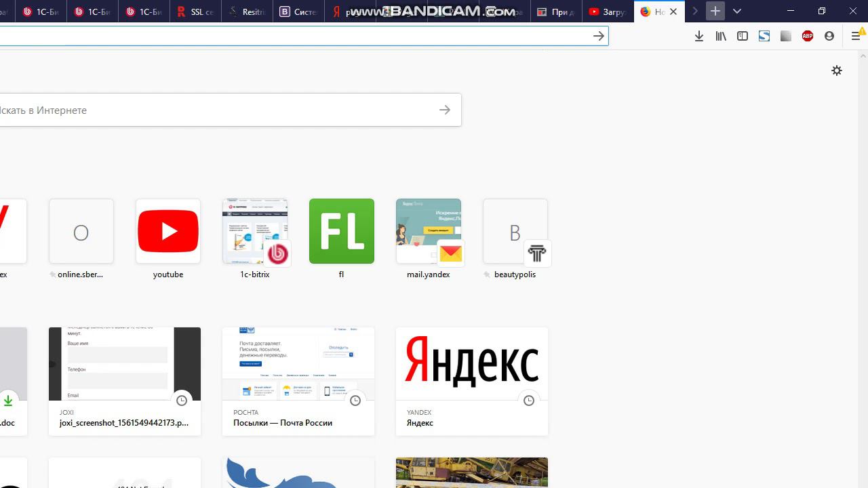Open the hamburger application menu
Screen dimensions: 868x488
coord(856,36)
